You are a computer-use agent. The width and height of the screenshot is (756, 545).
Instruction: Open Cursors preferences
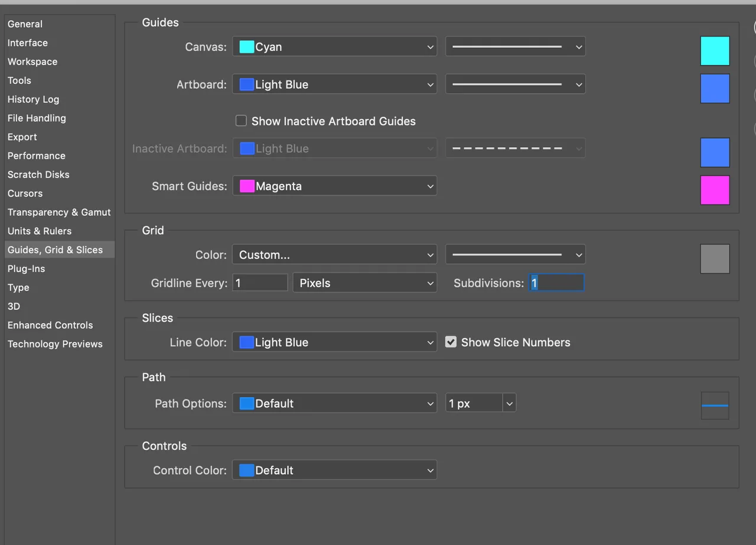pyautogui.click(x=25, y=194)
